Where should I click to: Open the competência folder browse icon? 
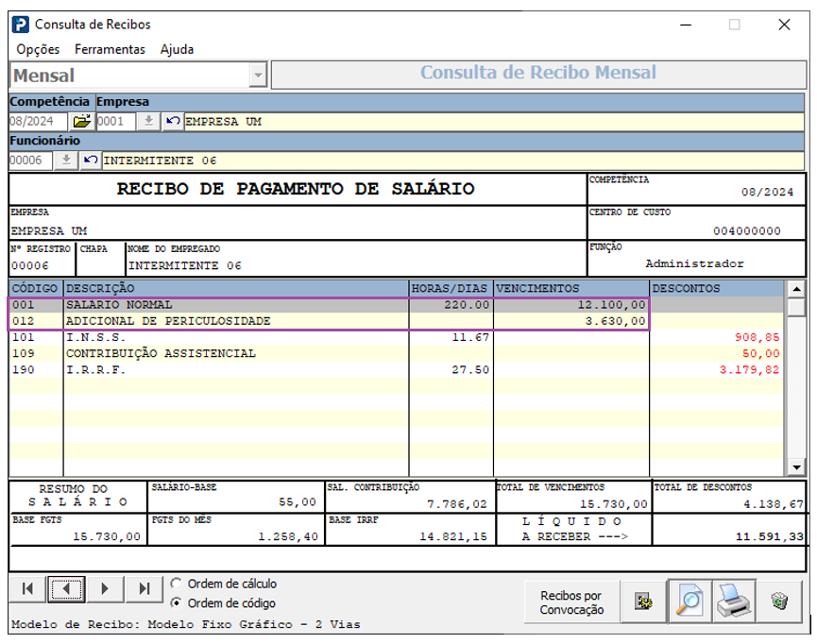[82, 122]
